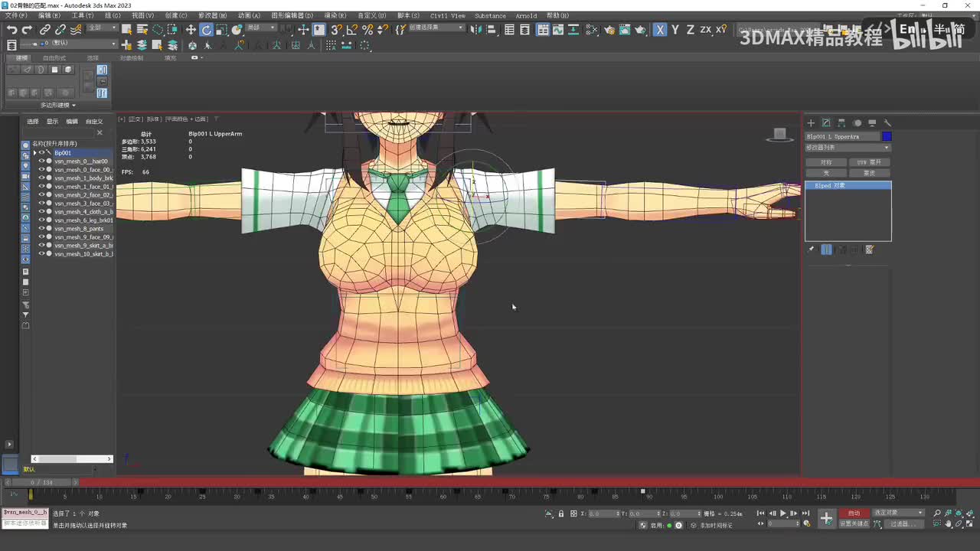Viewport: 980px width, 551px height.
Task: Open 文件(F) menu
Action: pyautogui.click(x=15, y=15)
